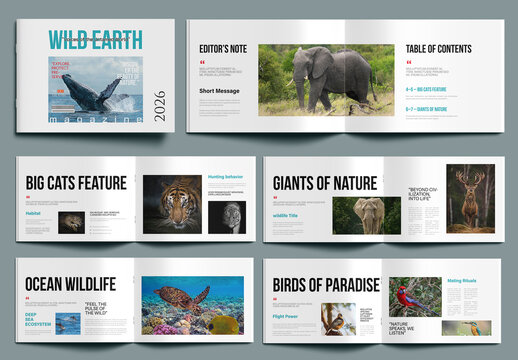Click the 'Mating Rituals' subheading
The height and width of the screenshot is (360, 518).
point(462,281)
